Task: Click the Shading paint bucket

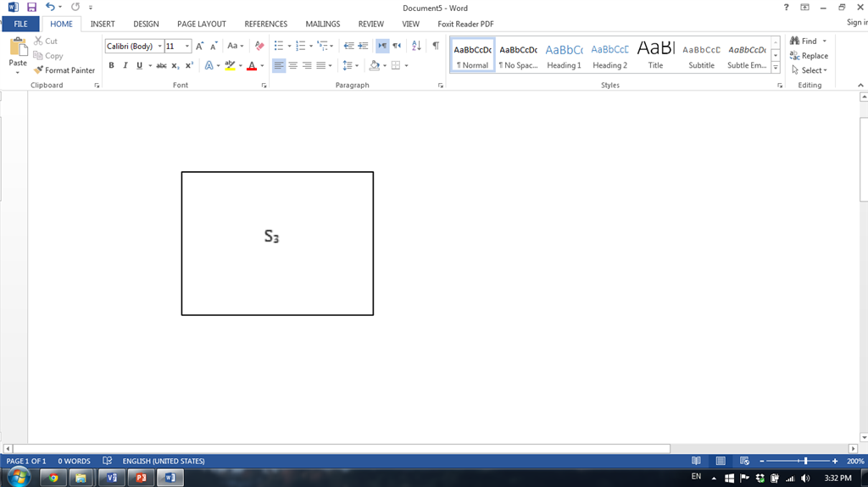Action: point(375,65)
